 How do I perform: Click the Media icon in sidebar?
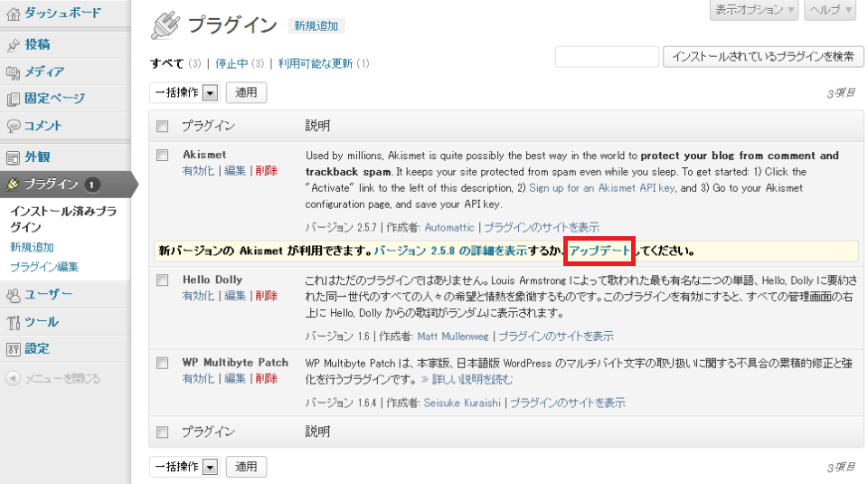point(13,71)
